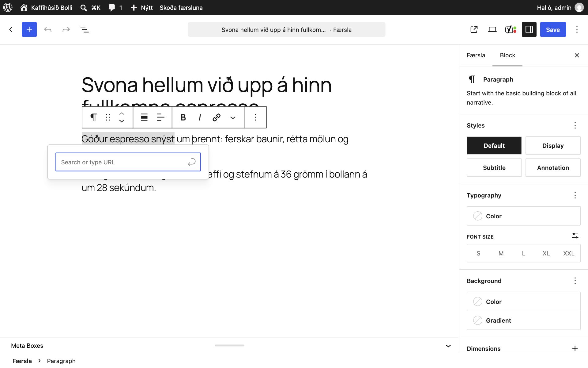Apply the Annotation style
Screen dimensions: 588x368
[553, 167]
